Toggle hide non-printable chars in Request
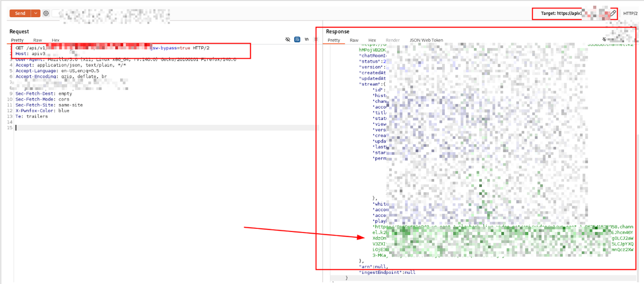Image resolution: width=644 pixels, height=284 pixels. click(288, 40)
